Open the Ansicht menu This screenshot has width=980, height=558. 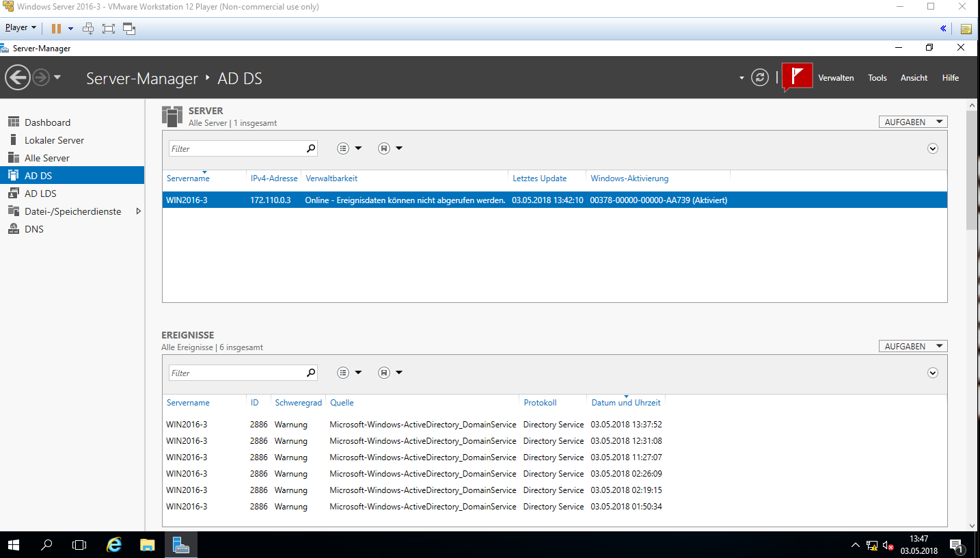pos(914,78)
